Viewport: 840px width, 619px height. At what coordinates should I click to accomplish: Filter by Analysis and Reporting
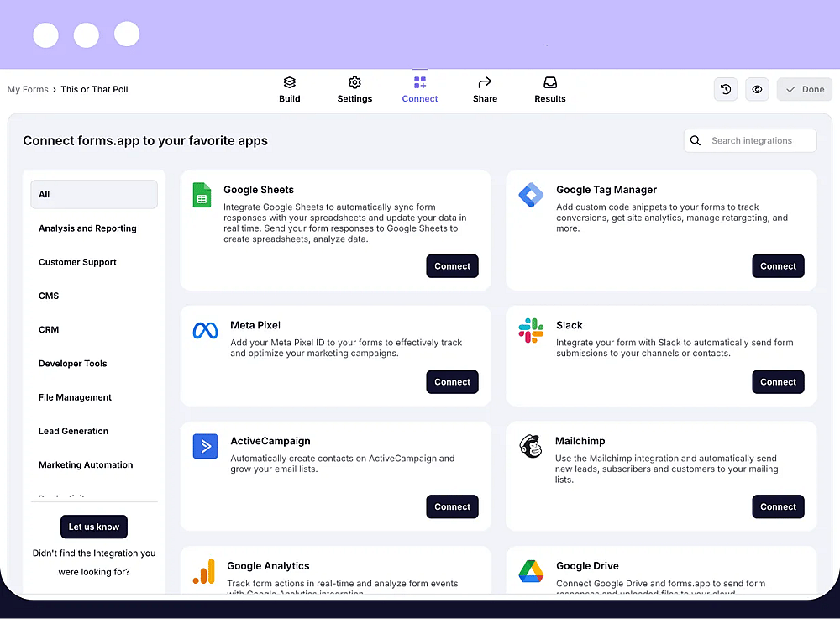87,228
